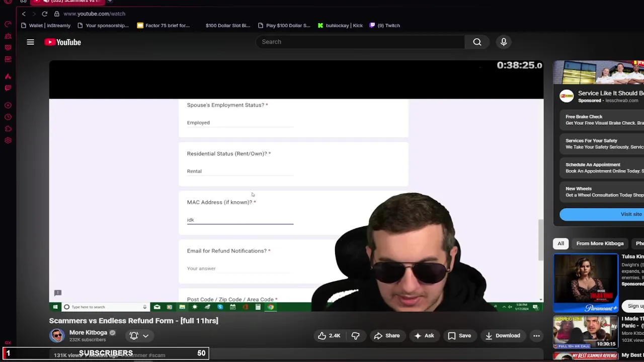
Task: Open the Play $100 Dollar bookmark
Action: (x=284, y=26)
